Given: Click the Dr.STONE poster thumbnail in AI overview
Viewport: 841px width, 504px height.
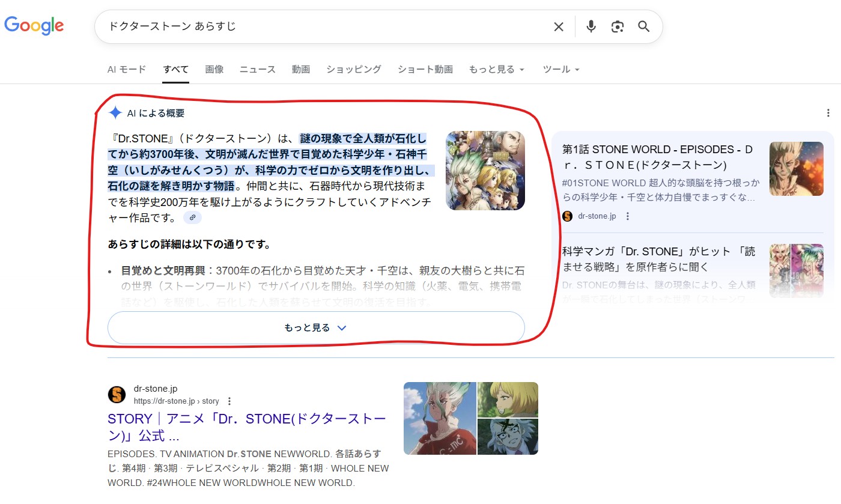Looking at the screenshot, I should [485, 171].
